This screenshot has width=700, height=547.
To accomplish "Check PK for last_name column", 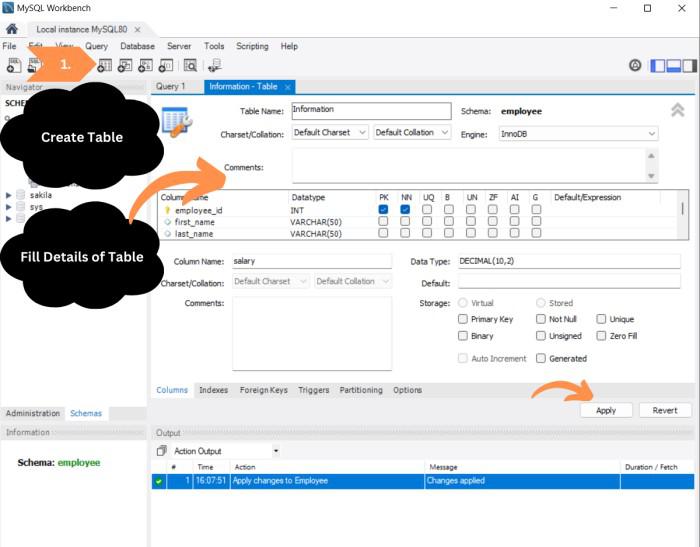I will (383, 233).
